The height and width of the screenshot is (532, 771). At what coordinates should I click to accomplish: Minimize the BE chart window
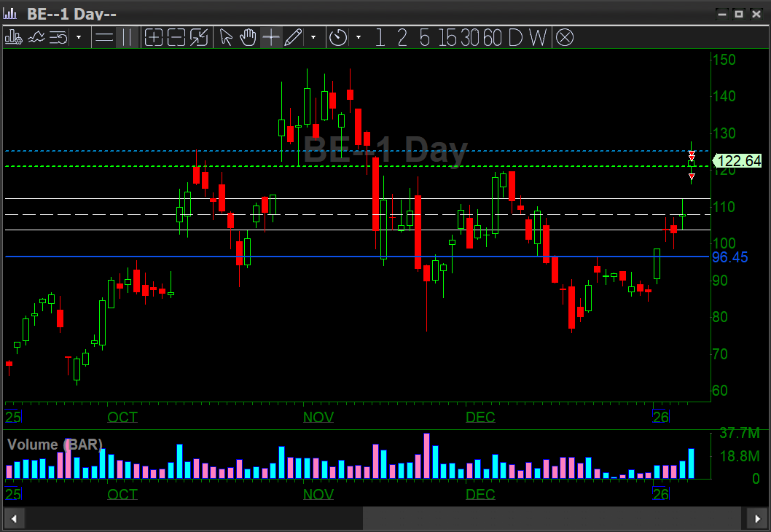coord(722,15)
